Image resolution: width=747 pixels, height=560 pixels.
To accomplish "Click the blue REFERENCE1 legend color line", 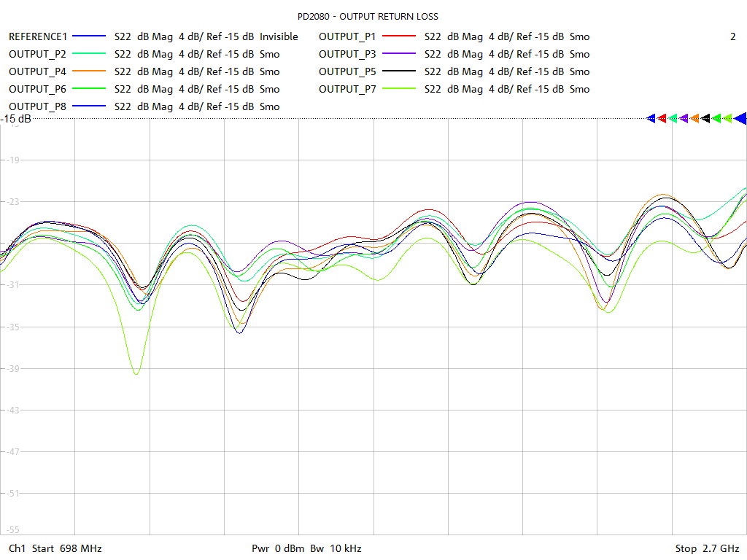I will [88, 36].
